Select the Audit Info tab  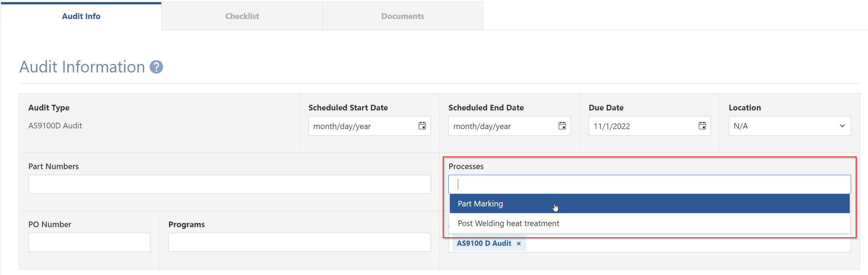click(81, 16)
